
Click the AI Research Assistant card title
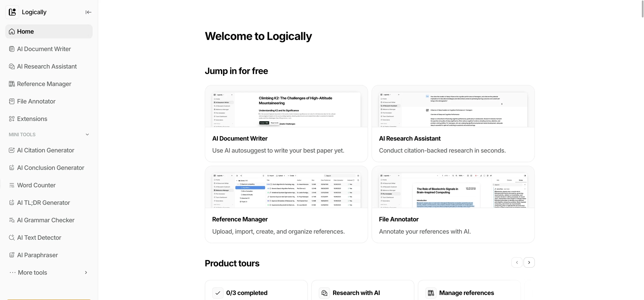click(410, 138)
